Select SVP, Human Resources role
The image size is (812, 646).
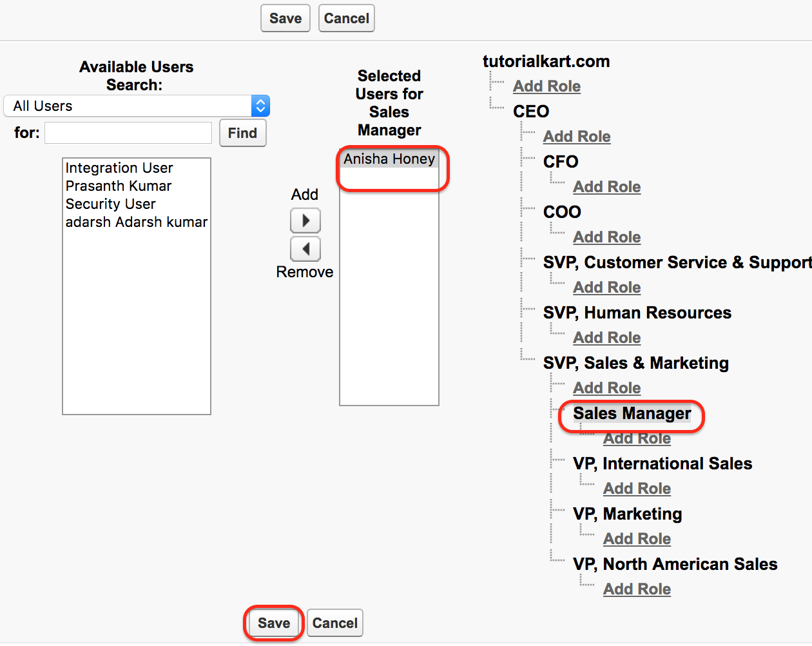[x=637, y=313]
